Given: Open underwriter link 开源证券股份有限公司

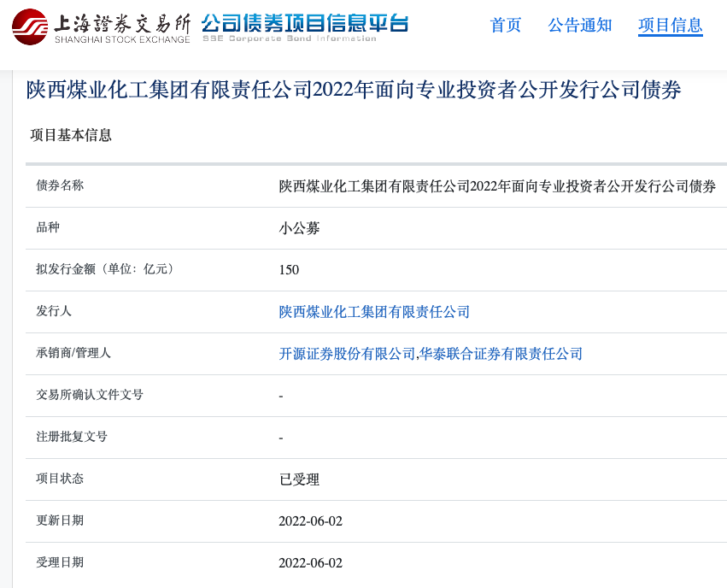Looking at the screenshot, I should [x=347, y=354].
